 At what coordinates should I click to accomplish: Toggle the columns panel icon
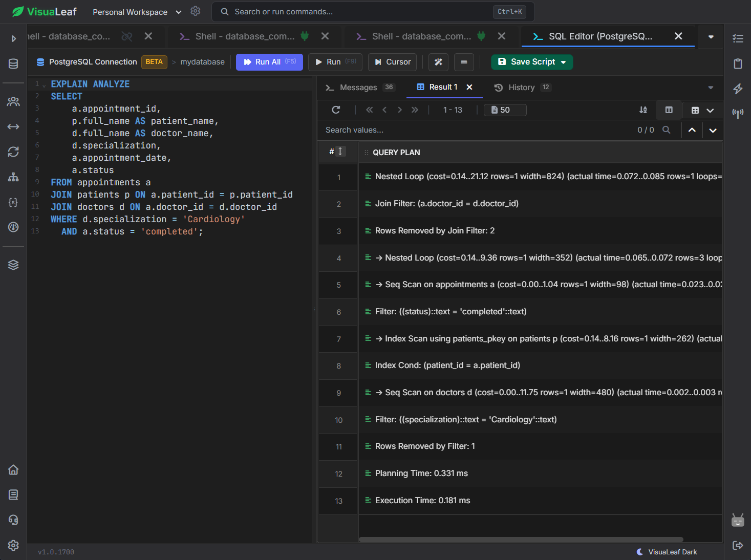coord(669,110)
